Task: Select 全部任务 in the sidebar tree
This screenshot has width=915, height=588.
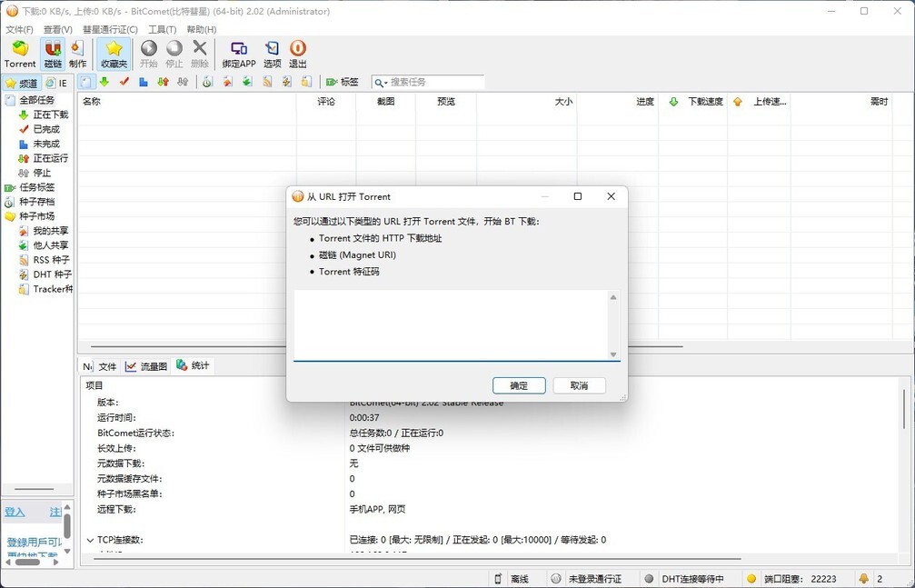Action: tap(36, 100)
